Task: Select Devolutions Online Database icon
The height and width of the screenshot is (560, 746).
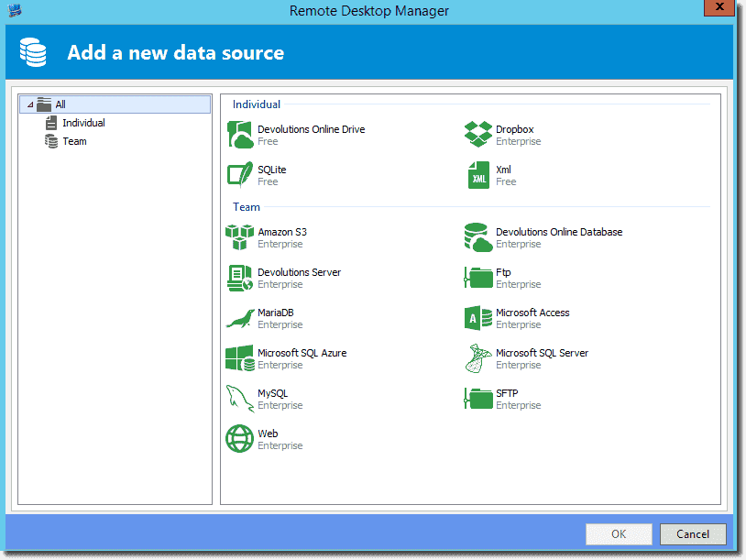Action: coord(478,237)
